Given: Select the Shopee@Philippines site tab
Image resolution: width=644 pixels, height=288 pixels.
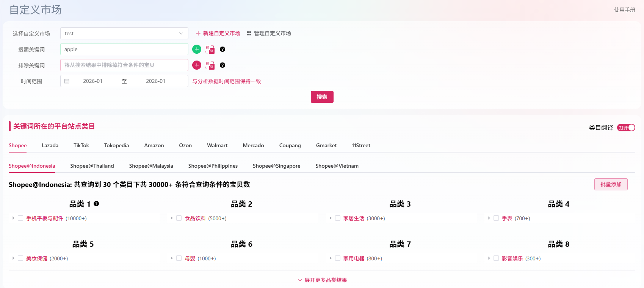Looking at the screenshot, I should pos(213,166).
